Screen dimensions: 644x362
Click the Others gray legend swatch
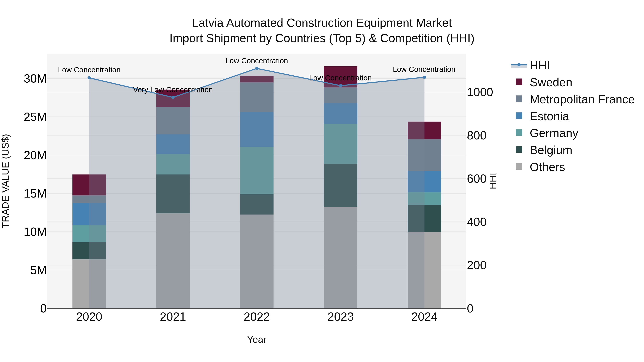519,167
